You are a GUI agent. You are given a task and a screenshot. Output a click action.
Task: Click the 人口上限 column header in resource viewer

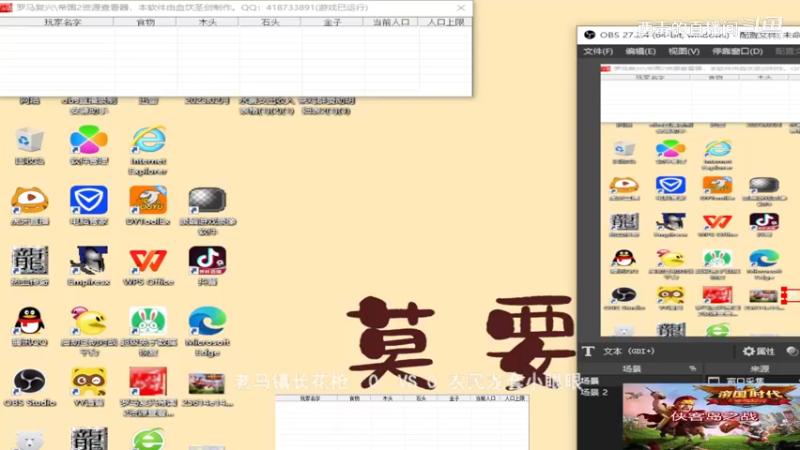[445, 22]
